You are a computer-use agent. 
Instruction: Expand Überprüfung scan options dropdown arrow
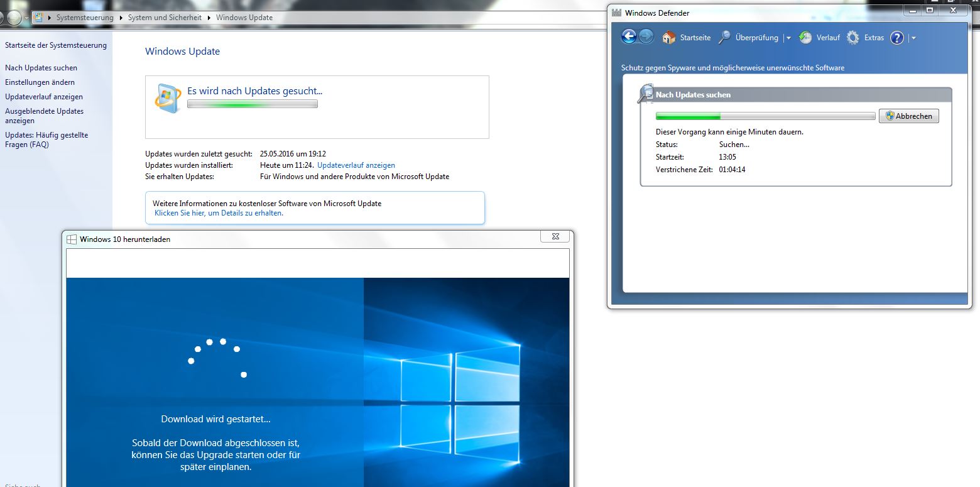point(788,38)
